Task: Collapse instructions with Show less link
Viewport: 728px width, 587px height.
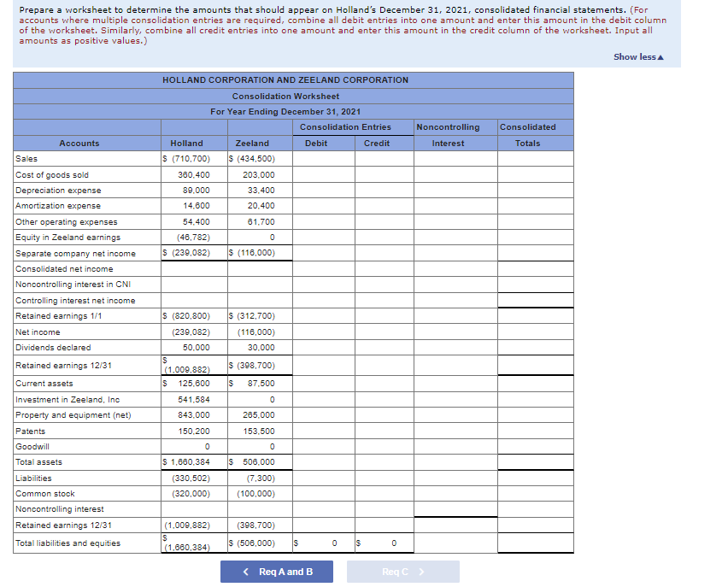Action: pyautogui.click(x=638, y=56)
